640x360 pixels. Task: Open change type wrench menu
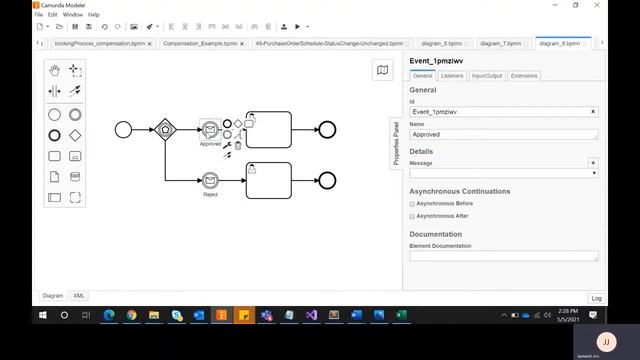(227, 145)
